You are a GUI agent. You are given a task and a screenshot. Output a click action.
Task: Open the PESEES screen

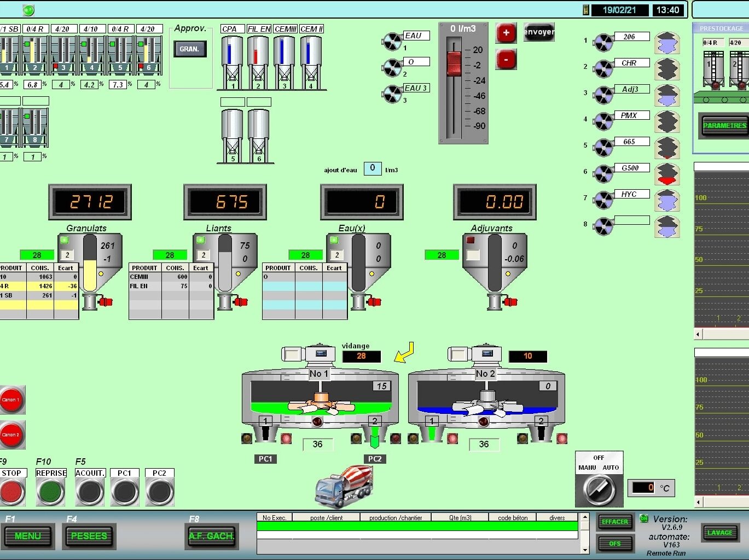click(x=89, y=536)
